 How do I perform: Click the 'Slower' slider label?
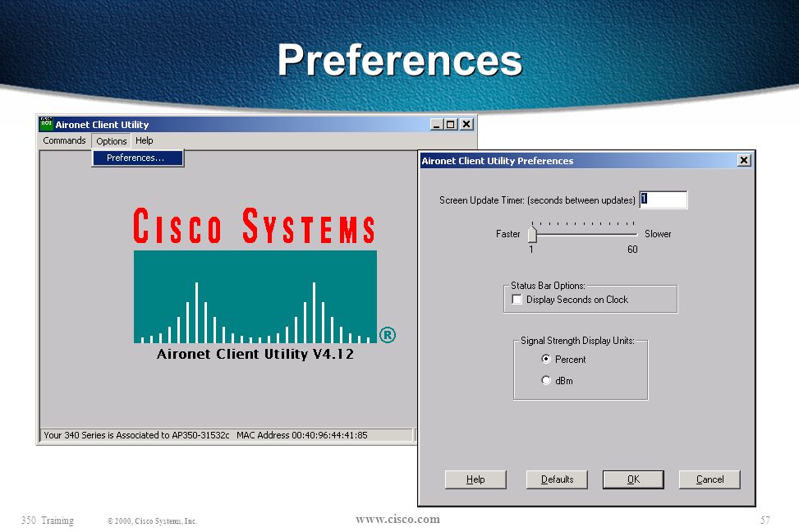[658, 234]
